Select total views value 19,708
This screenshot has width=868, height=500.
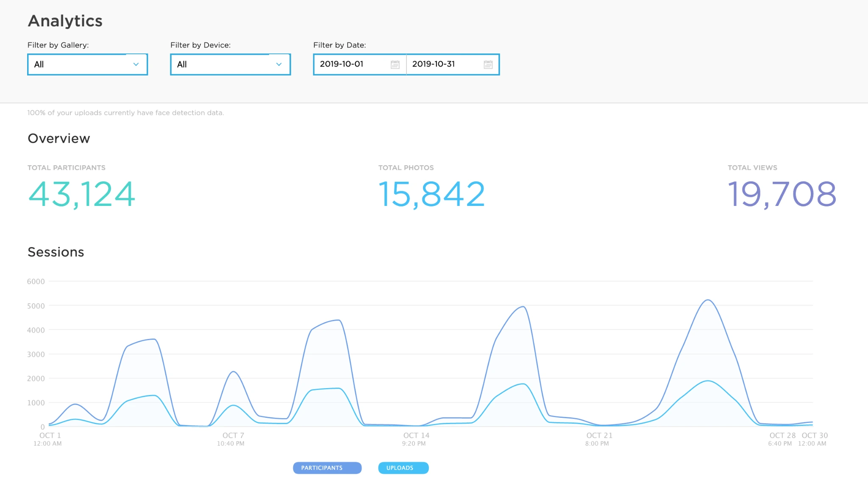[x=782, y=194]
